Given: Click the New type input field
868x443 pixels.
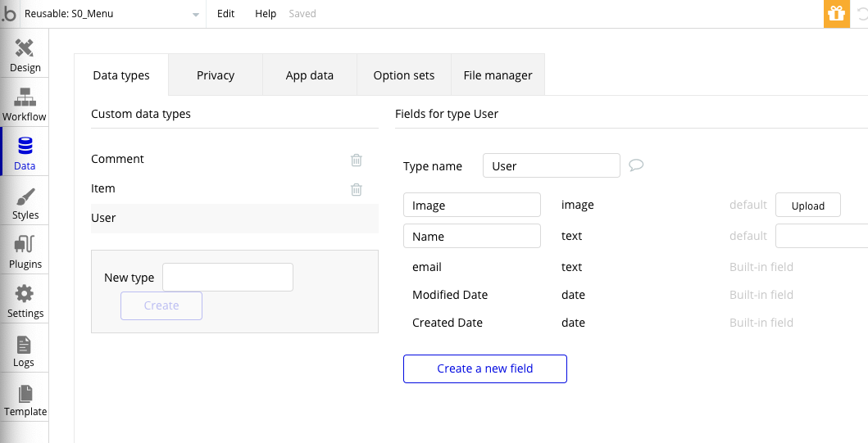Looking at the screenshot, I should coord(228,278).
